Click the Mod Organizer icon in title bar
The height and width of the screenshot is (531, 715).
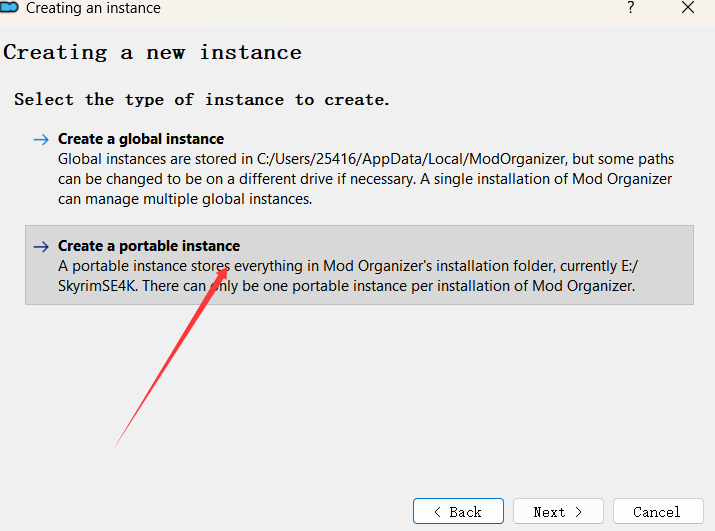click(x=10, y=8)
